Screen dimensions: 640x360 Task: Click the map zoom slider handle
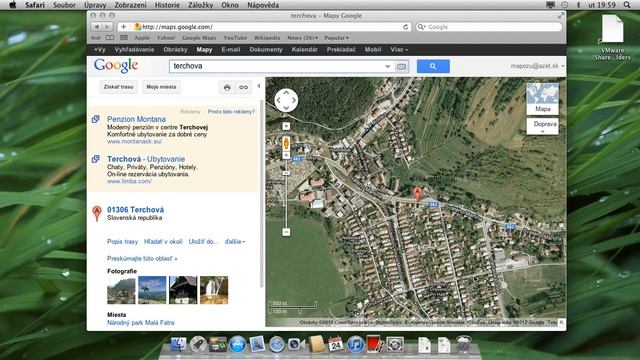(286, 173)
